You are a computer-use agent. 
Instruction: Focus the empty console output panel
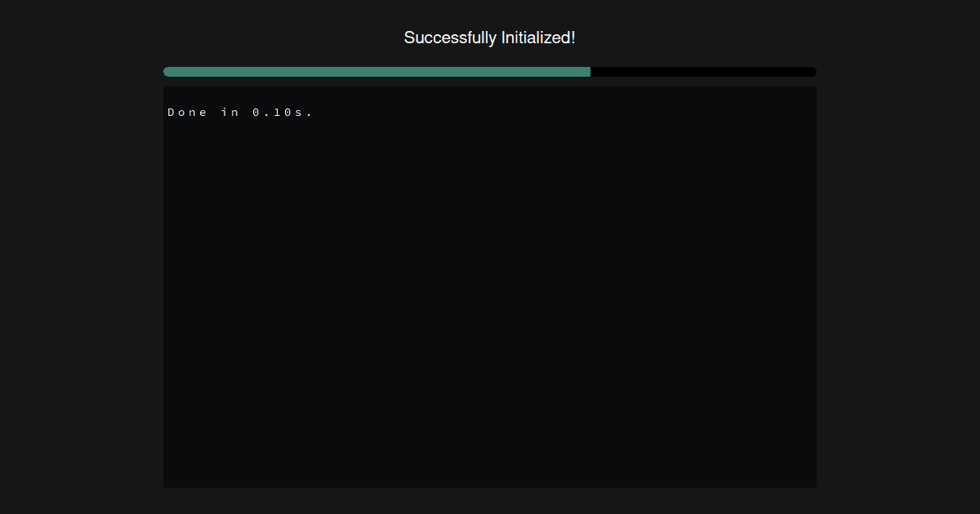(490, 287)
